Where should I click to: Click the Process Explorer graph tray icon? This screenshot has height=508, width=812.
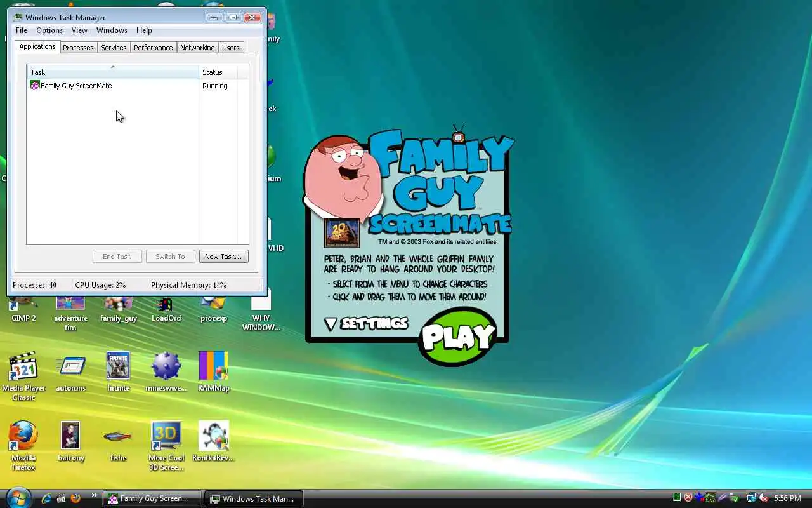click(x=711, y=498)
